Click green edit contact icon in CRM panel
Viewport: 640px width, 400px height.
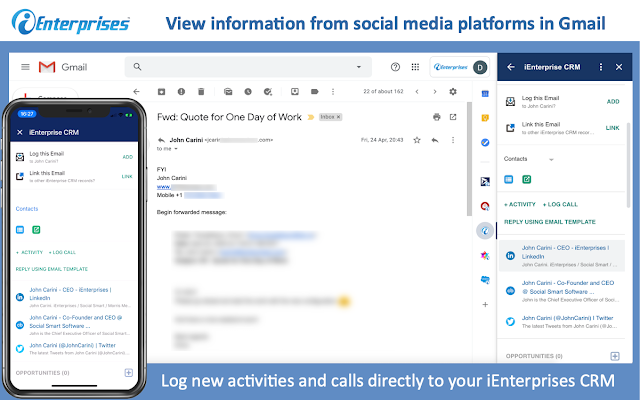(527, 179)
